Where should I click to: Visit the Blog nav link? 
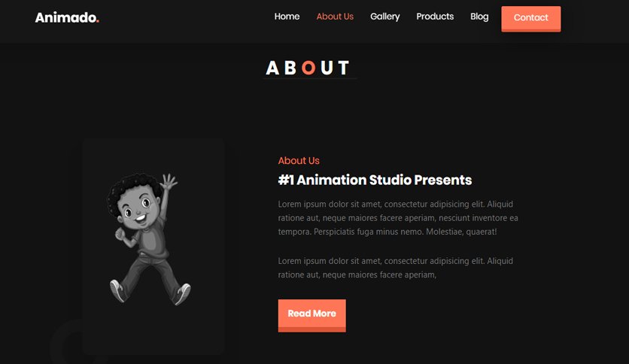[x=479, y=17]
